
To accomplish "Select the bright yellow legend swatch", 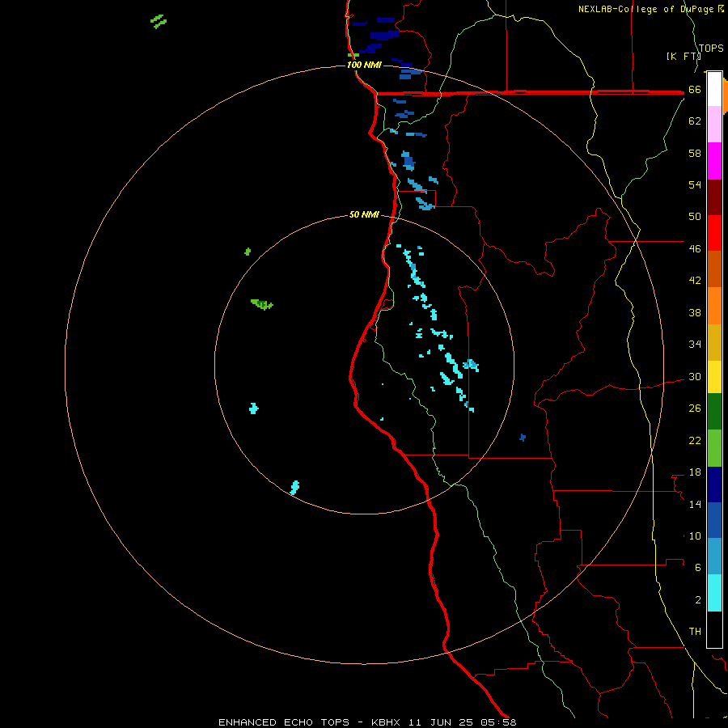I will click(714, 377).
